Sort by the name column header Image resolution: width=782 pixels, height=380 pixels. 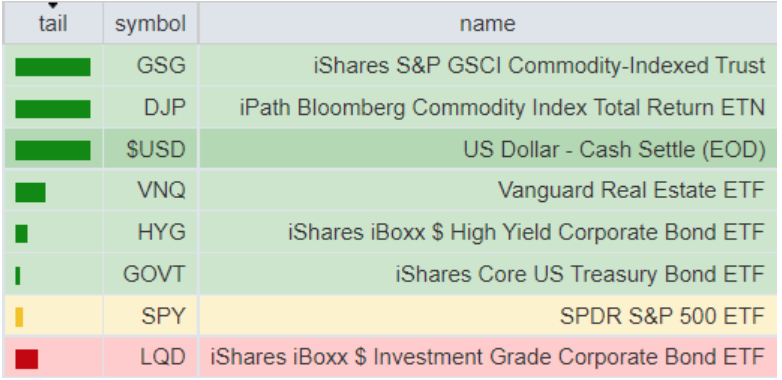[x=488, y=23]
